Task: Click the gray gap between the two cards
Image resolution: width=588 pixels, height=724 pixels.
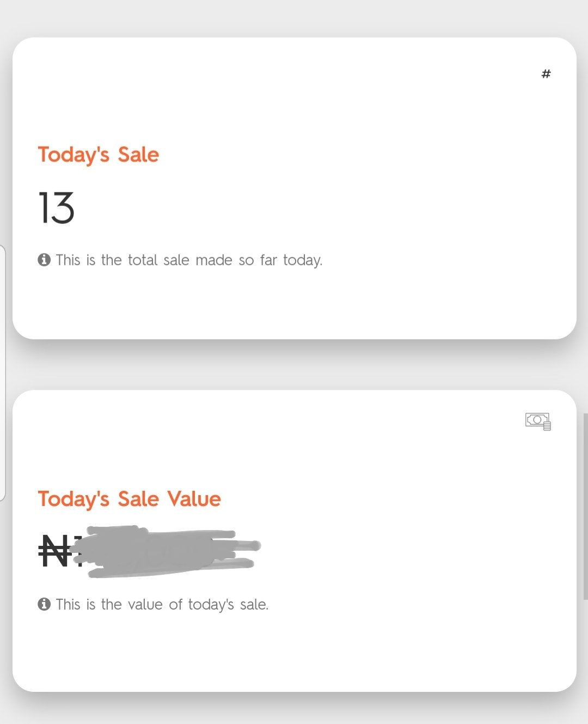Action: [x=294, y=365]
